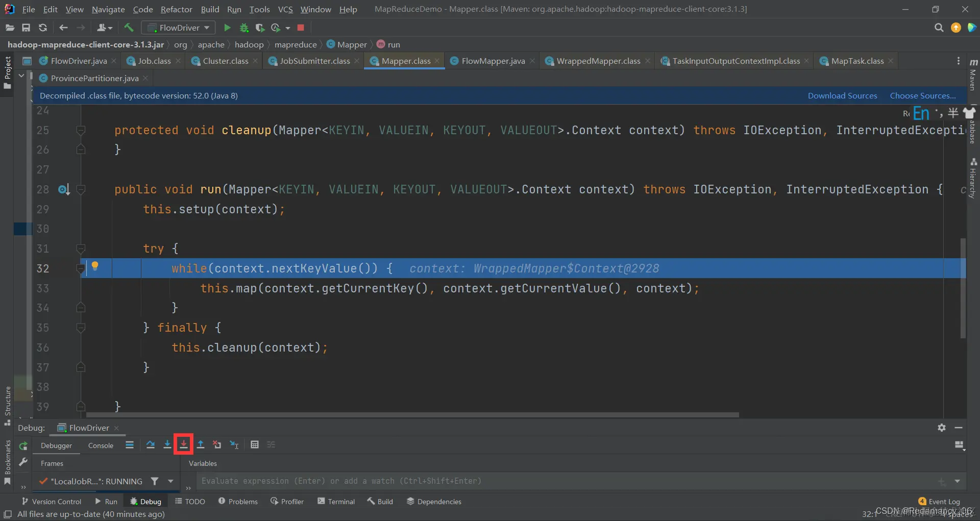Click the Profiler run icon in the toolbar
The width and height of the screenshot is (980, 521).
[x=276, y=28]
